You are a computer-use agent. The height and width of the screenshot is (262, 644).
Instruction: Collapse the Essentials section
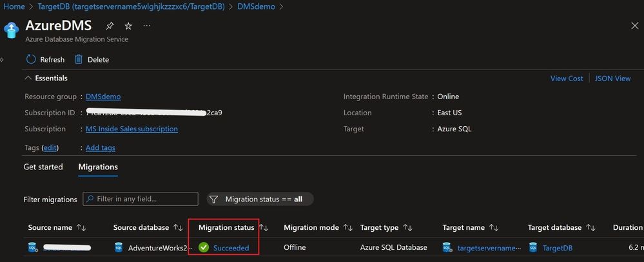point(28,78)
